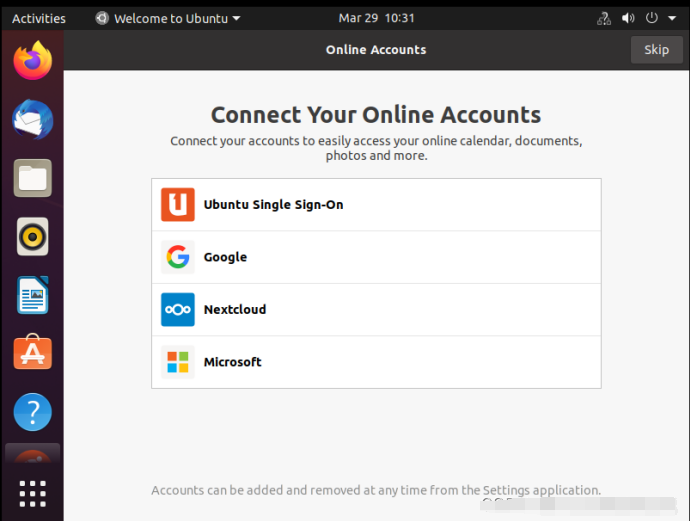Open Ubuntu Software store icon
The height and width of the screenshot is (521, 690).
pos(32,353)
